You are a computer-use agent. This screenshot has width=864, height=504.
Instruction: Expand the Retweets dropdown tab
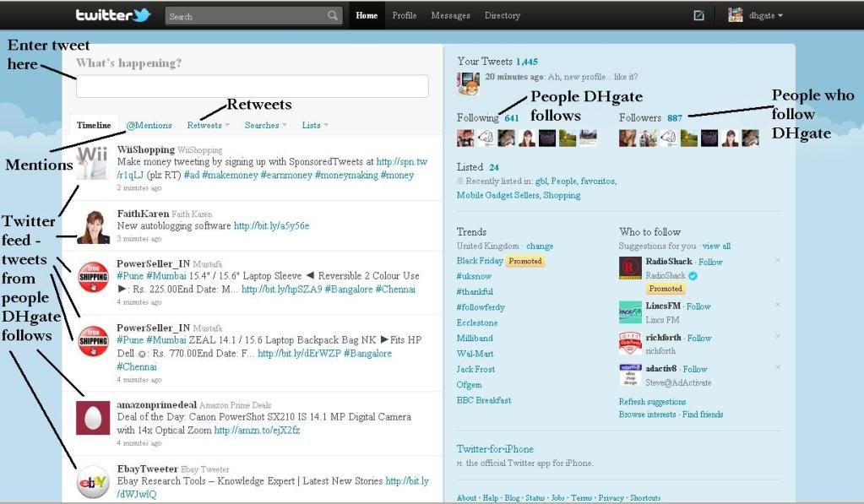pos(208,126)
